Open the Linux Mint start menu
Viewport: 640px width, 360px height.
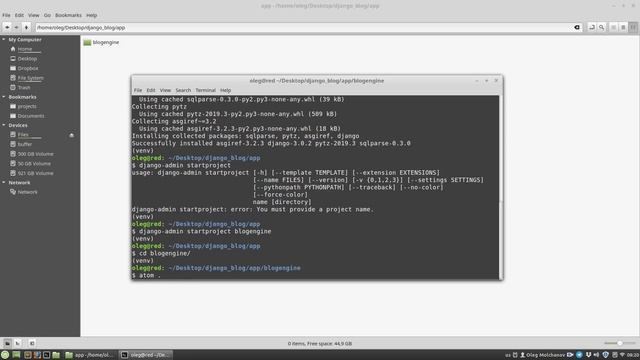(5, 355)
